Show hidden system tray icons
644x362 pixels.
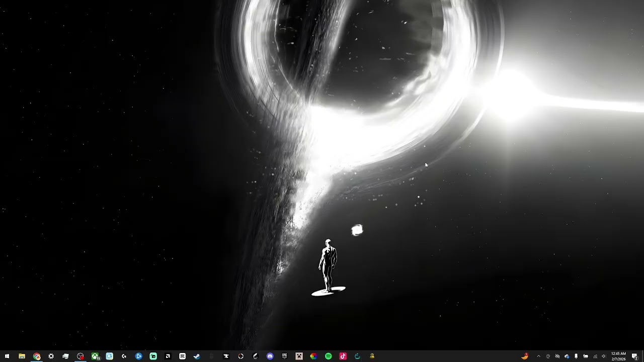[x=538, y=356]
